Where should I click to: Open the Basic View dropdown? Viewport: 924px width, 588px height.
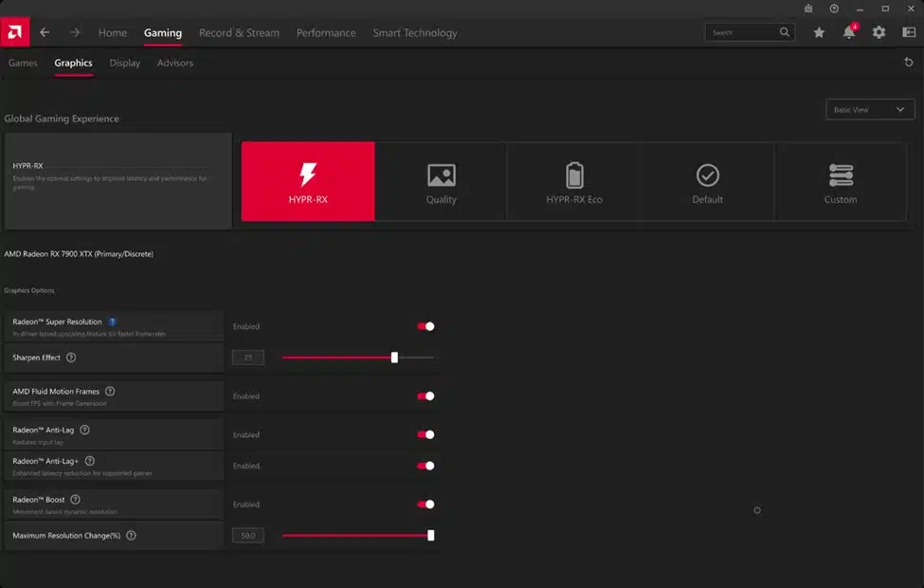tap(869, 109)
